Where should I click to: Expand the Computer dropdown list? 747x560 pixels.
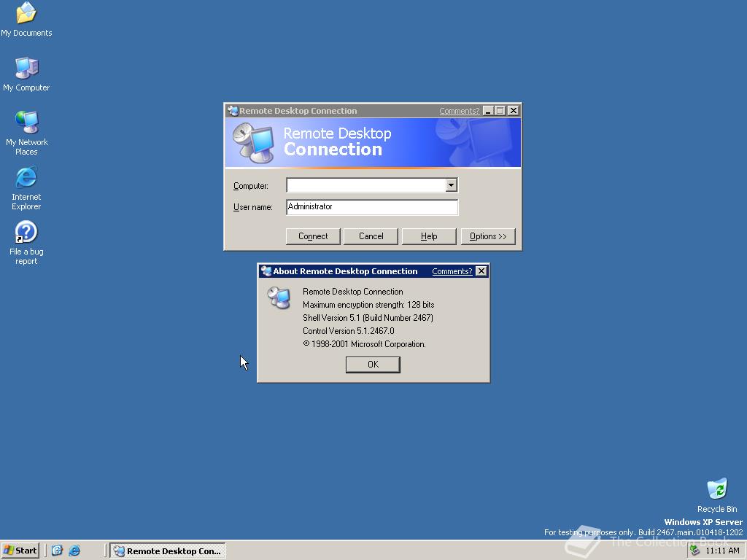(451, 185)
